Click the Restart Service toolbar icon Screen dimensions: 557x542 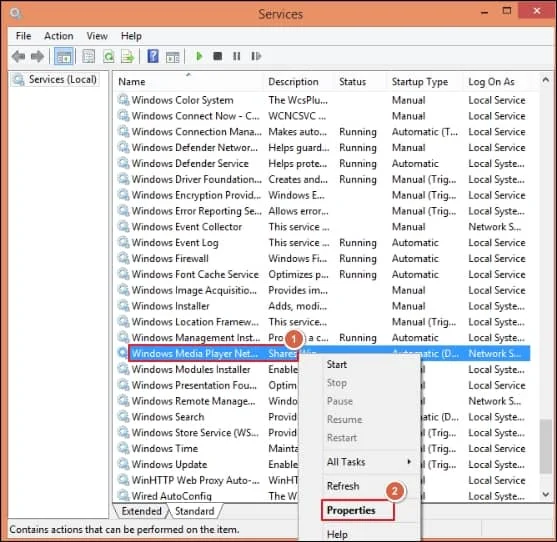[x=256, y=56]
